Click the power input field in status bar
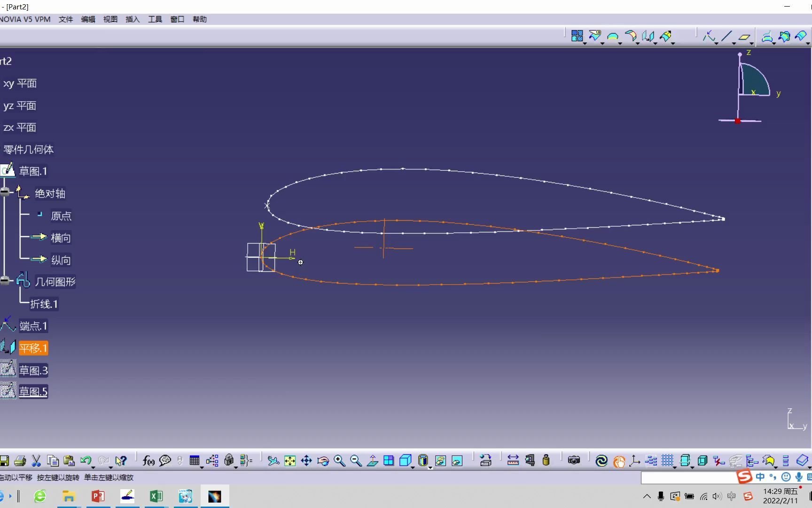This screenshot has width=812, height=508. click(688, 477)
